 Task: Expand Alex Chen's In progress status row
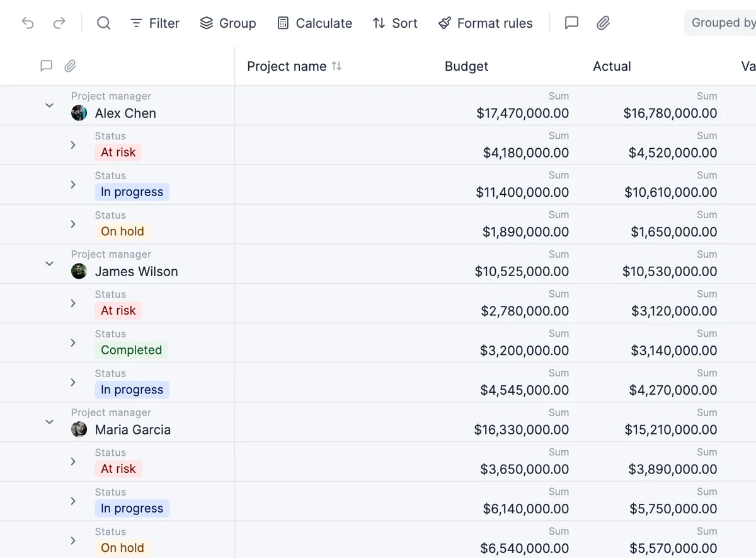73,185
